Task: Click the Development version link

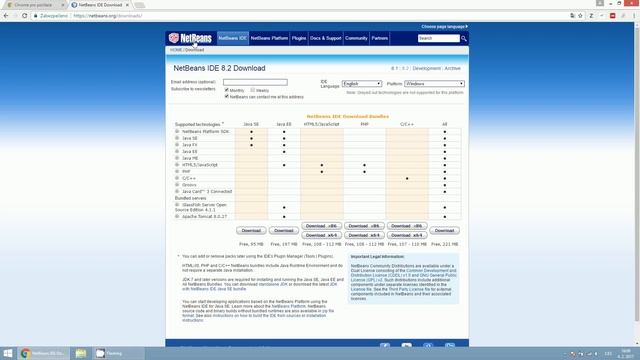Action: (x=427, y=69)
